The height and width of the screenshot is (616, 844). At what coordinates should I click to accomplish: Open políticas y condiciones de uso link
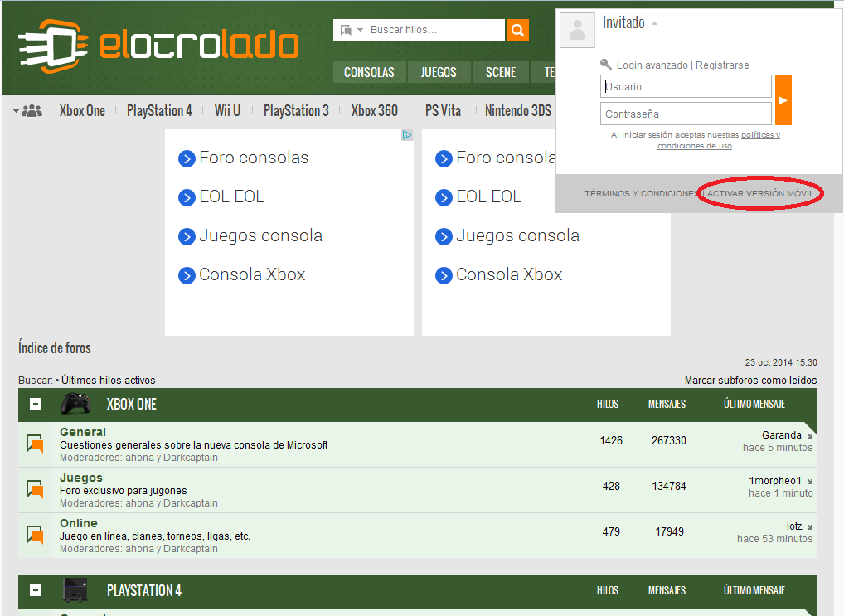[x=719, y=140]
